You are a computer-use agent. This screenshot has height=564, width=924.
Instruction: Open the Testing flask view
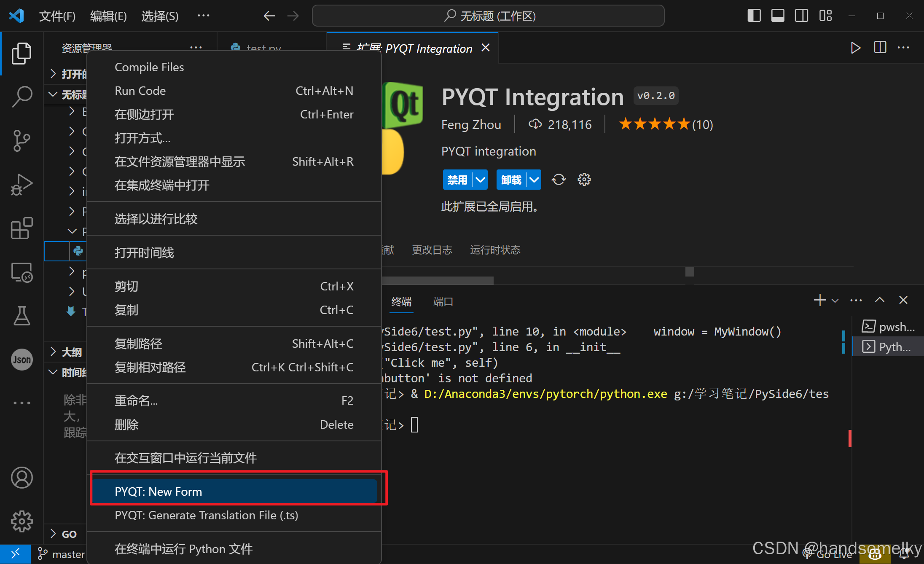point(21,316)
